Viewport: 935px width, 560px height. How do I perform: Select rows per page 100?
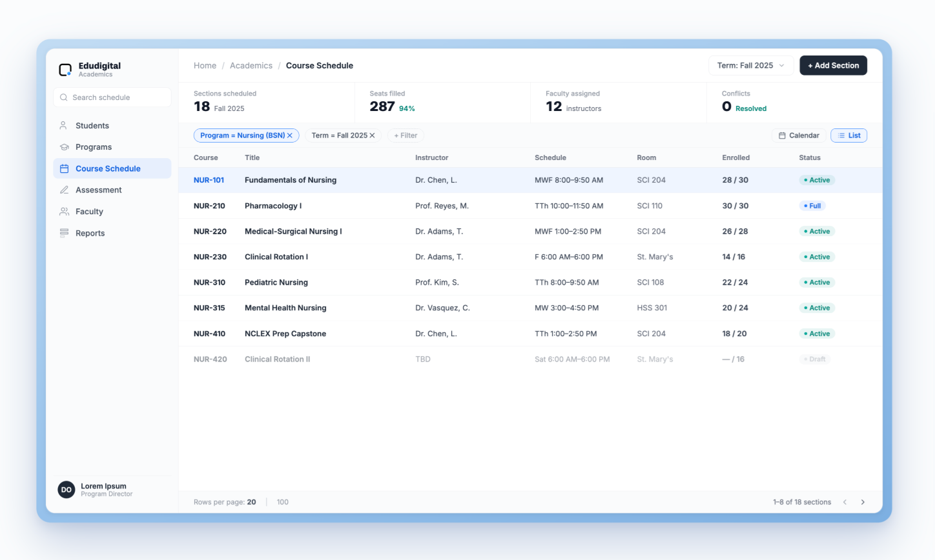pyautogui.click(x=283, y=502)
